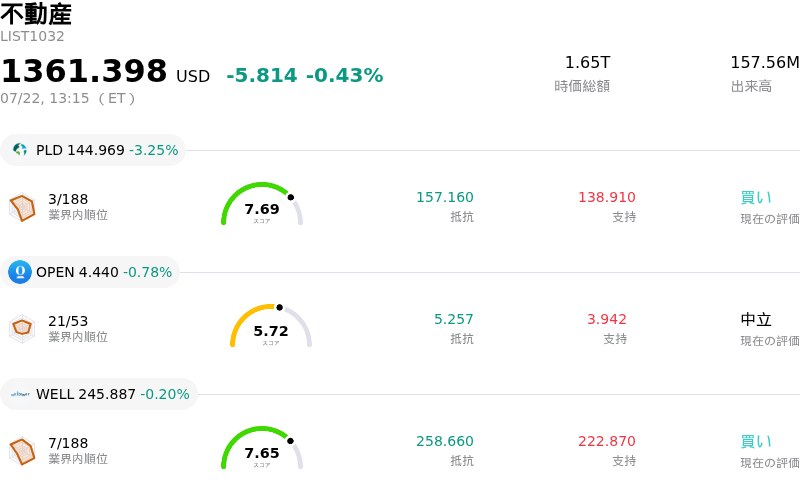Open PLD radar chart icon beside 3/188
This screenshot has height=488, width=800.
pos(22,207)
